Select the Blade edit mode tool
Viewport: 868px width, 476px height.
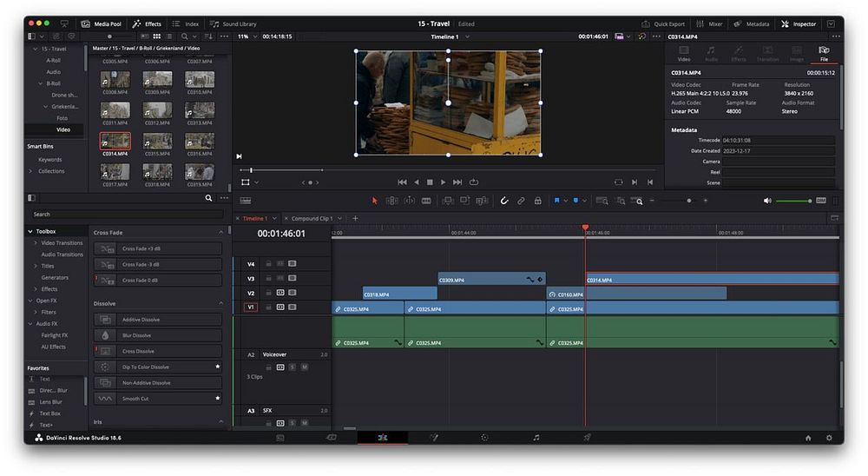(x=426, y=201)
